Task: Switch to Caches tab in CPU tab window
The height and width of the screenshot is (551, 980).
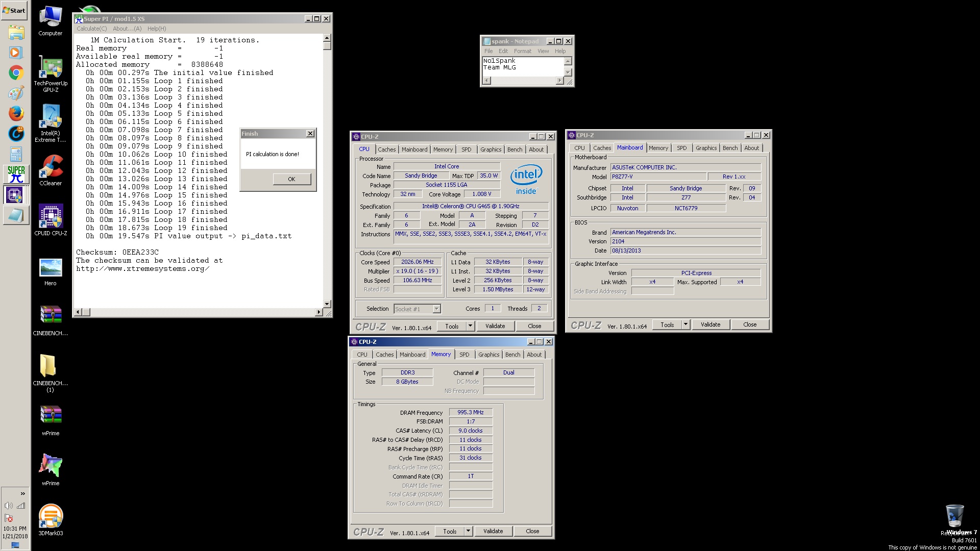Action: [386, 149]
